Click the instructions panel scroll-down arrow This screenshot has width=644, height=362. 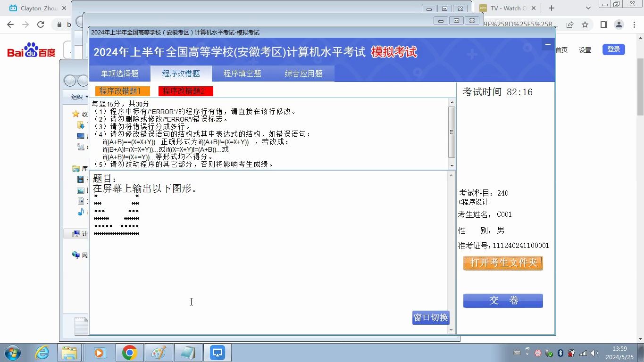point(452,165)
